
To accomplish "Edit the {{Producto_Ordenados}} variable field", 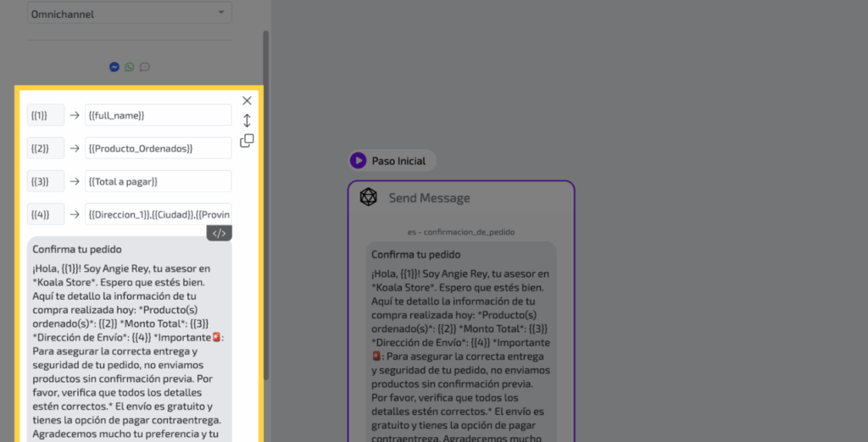I will 158,148.
